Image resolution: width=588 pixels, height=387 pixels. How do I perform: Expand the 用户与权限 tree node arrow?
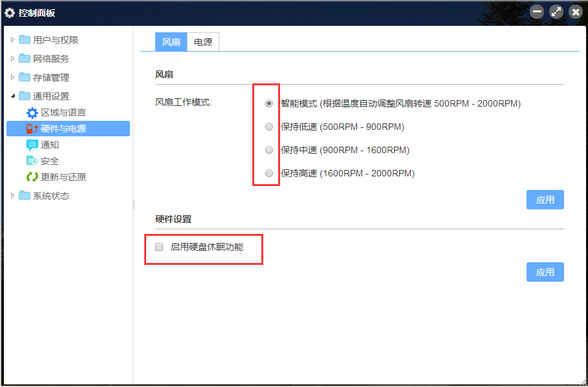click(12, 40)
